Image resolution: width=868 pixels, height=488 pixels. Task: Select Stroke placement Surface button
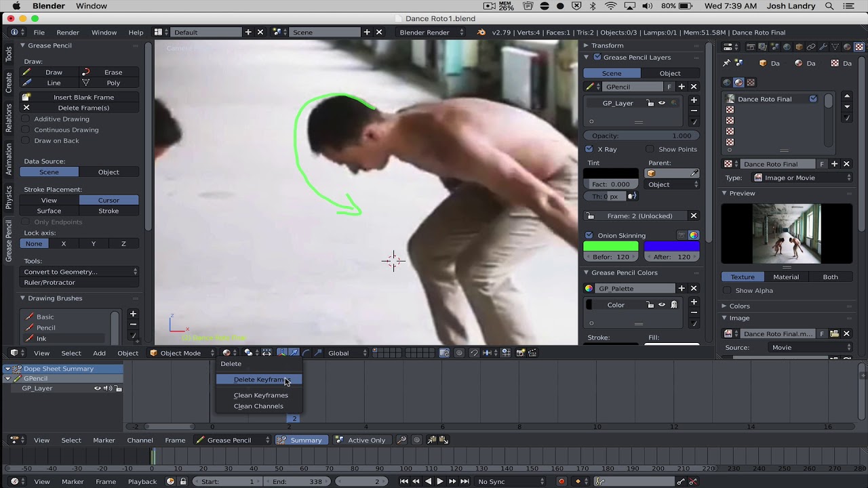(49, 211)
